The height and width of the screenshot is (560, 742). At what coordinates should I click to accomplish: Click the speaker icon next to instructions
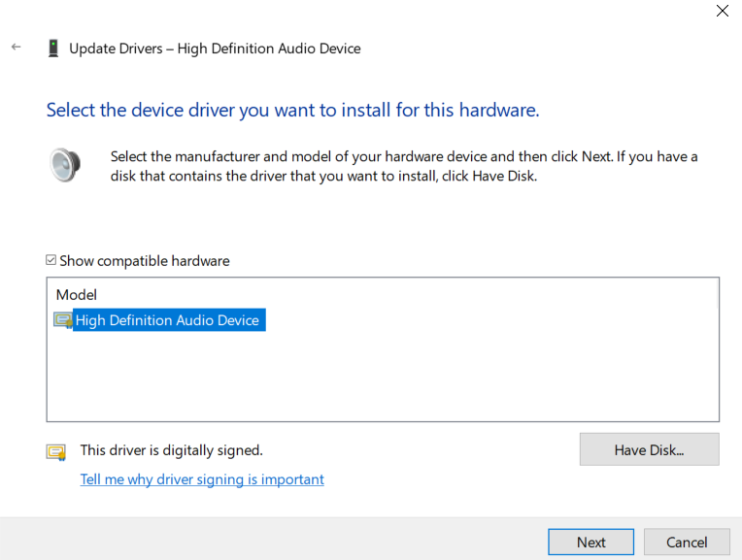(65, 165)
